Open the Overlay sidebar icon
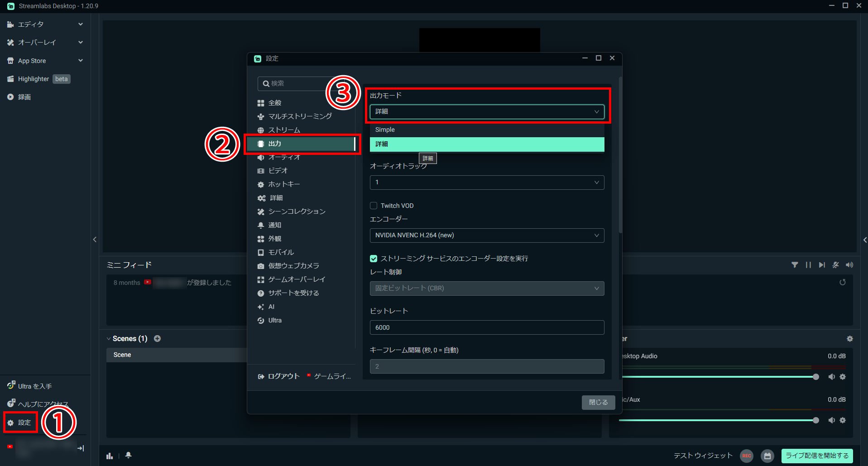 10,43
